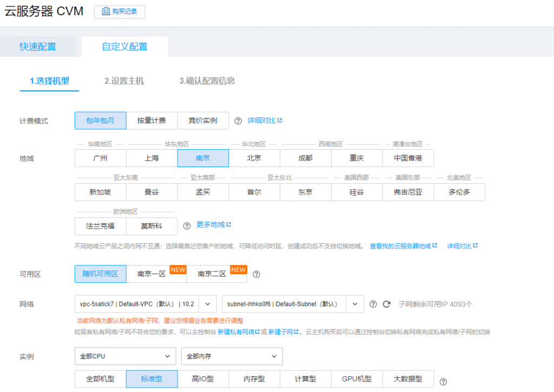The width and height of the screenshot is (554, 392).
Task: Choose 南京二区 availability zone
Action: pyautogui.click(x=216, y=274)
